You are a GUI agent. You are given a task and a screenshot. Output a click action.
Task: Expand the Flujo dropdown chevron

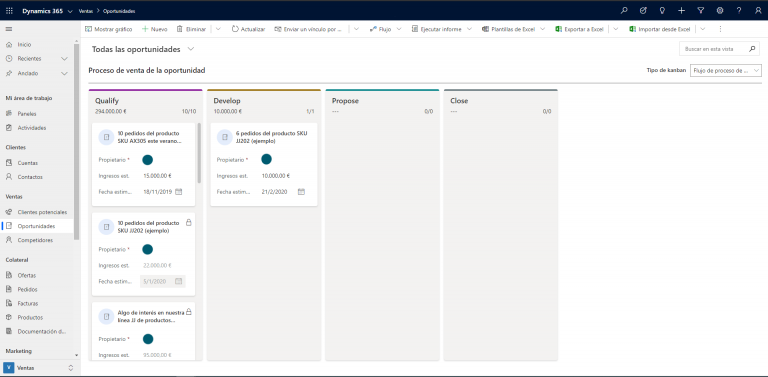point(399,29)
